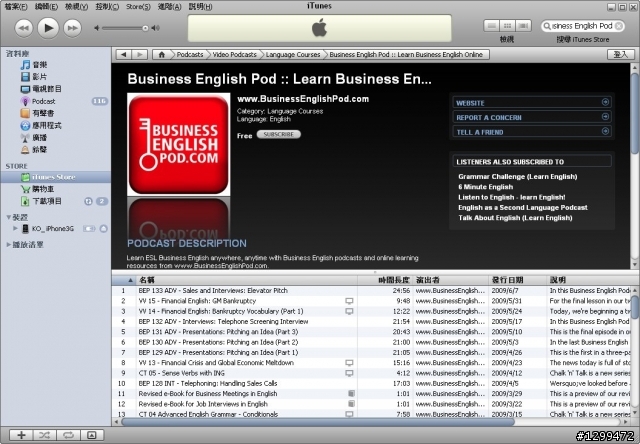
Task: Open REPORT A CONCERN link
Action: (x=532, y=117)
